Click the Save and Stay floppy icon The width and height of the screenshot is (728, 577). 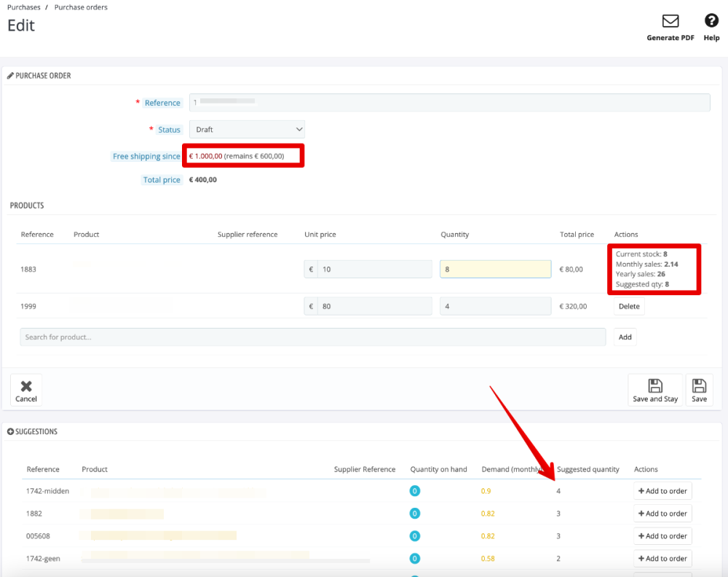click(654, 385)
